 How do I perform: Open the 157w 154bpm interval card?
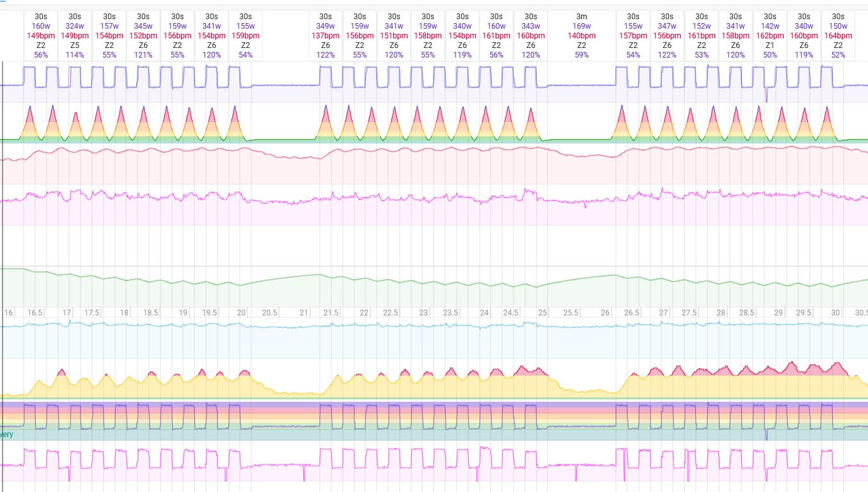pos(109,35)
